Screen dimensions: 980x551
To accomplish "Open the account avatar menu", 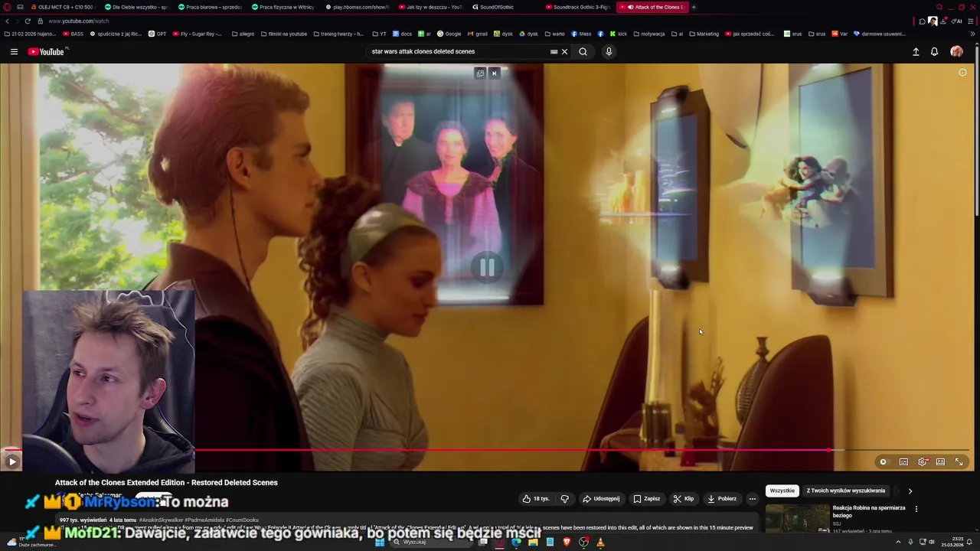I will click(x=956, y=51).
